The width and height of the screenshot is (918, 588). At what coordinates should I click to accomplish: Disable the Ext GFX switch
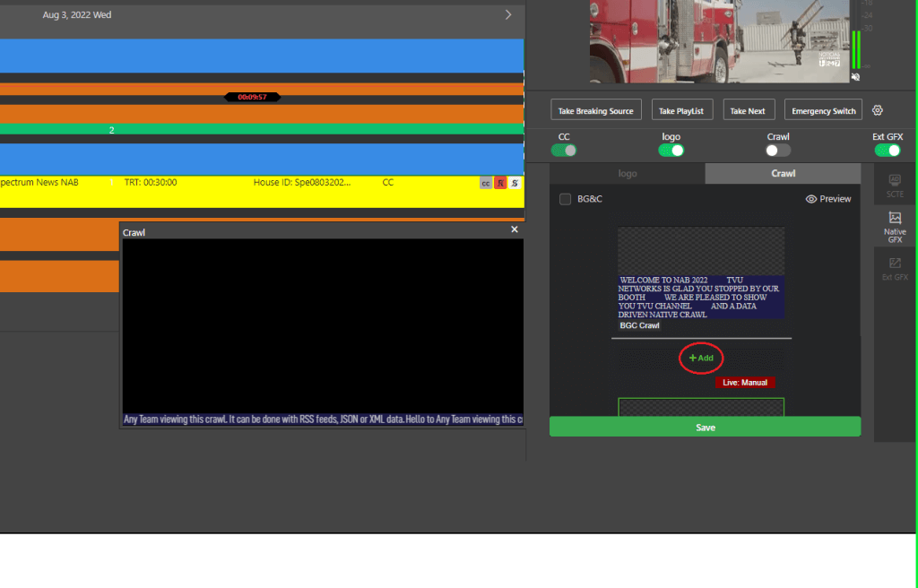887,151
